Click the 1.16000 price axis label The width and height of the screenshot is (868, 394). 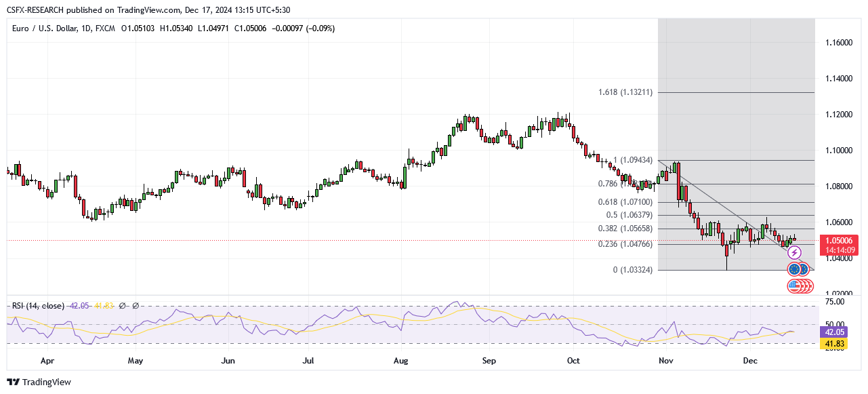point(838,43)
